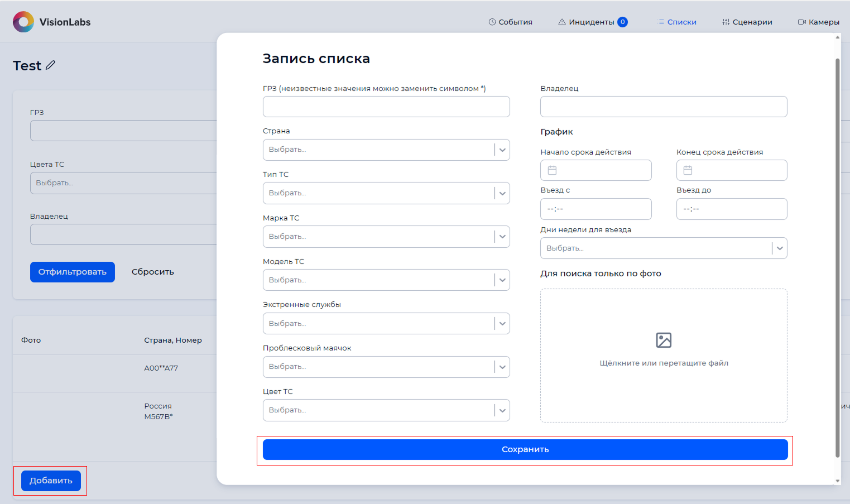The height and width of the screenshot is (504, 850).
Task: Click the Въезд до time field
Action: point(732,209)
